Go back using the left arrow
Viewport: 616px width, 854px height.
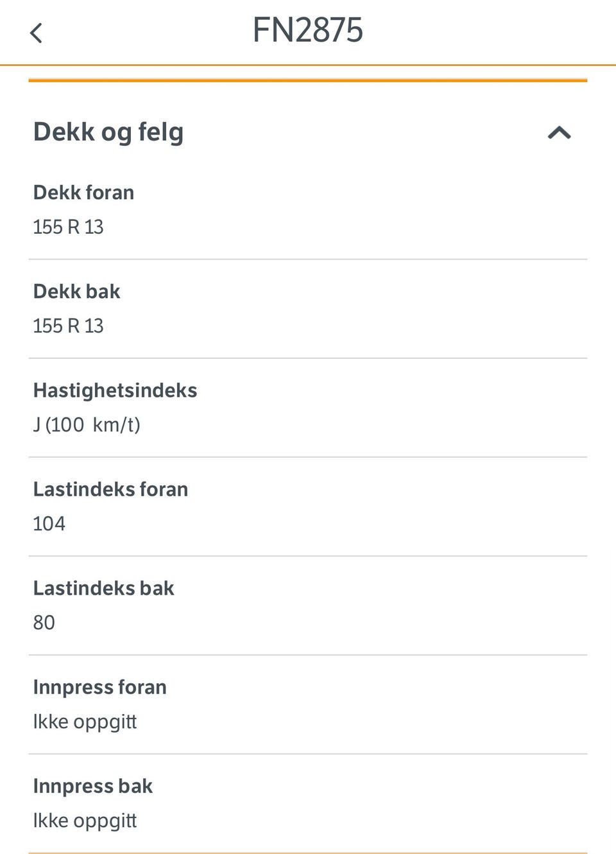(x=37, y=33)
